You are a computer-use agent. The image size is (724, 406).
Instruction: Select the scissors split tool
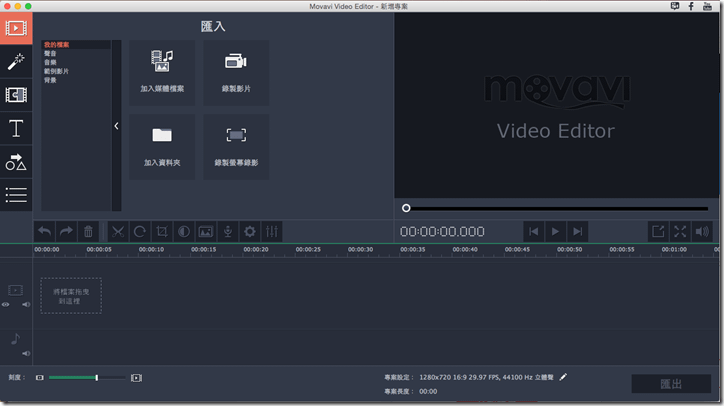coord(118,231)
